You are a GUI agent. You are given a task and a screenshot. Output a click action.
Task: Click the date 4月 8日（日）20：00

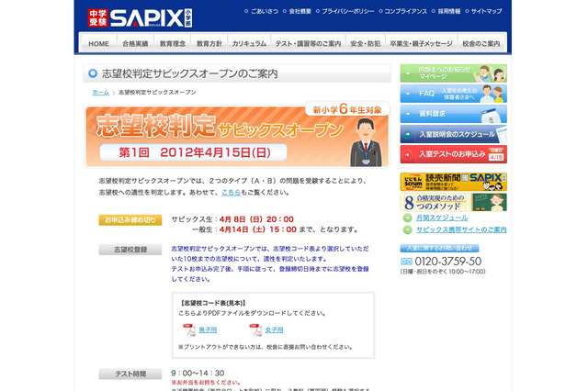(x=256, y=219)
